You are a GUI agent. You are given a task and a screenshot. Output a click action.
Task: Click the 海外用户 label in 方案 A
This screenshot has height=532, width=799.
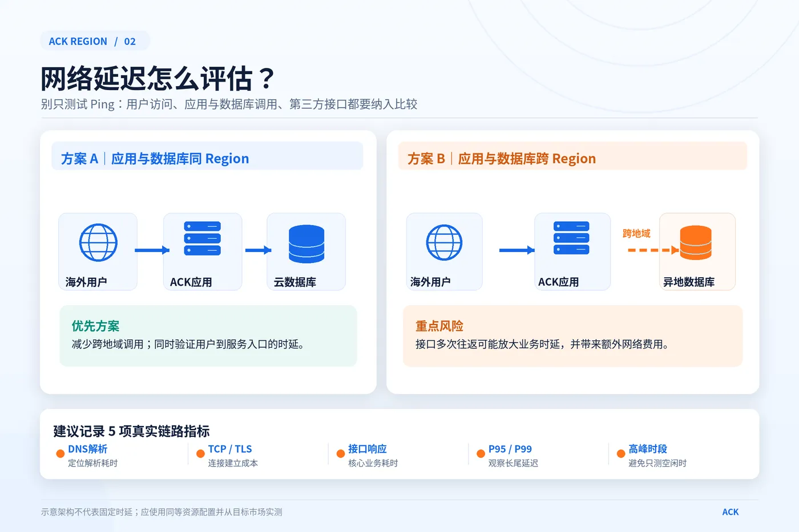tap(86, 282)
